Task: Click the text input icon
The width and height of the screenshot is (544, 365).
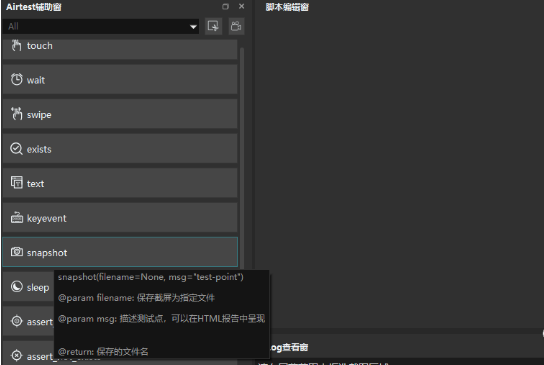Action: 16,182
